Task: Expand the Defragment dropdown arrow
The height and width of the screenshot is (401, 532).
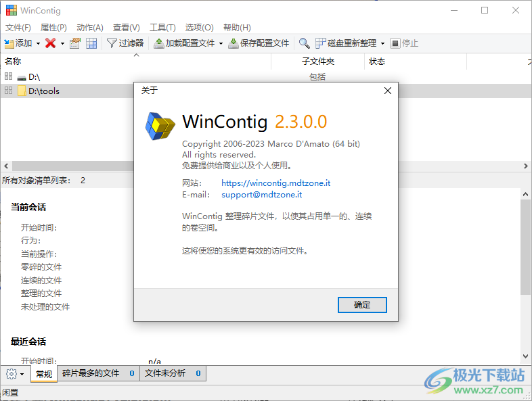Action: tap(382, 43)
